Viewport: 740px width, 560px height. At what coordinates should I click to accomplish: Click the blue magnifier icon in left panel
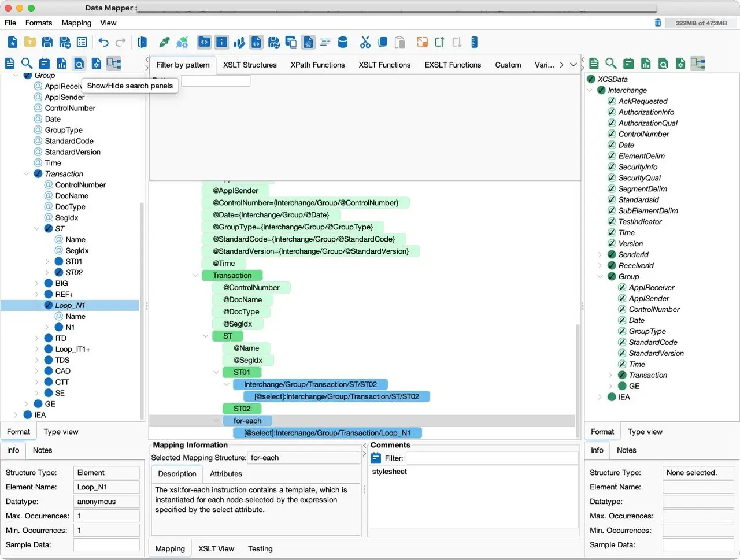[27, 64]
